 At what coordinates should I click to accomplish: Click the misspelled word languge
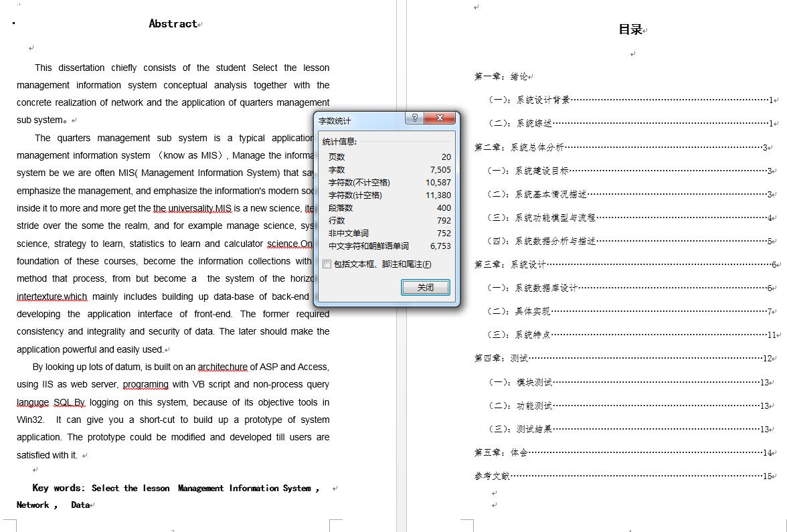(x=33, y=403)
